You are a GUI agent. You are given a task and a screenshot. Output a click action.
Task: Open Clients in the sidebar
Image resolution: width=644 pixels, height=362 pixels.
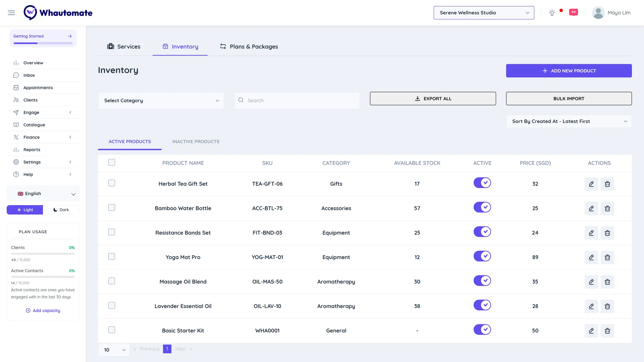(43, 100)
